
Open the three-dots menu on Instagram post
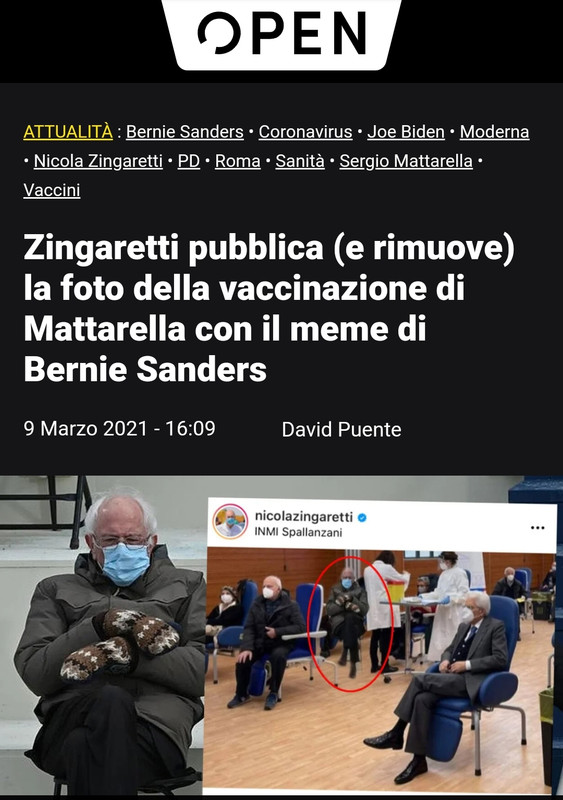[x=537, y=528]
